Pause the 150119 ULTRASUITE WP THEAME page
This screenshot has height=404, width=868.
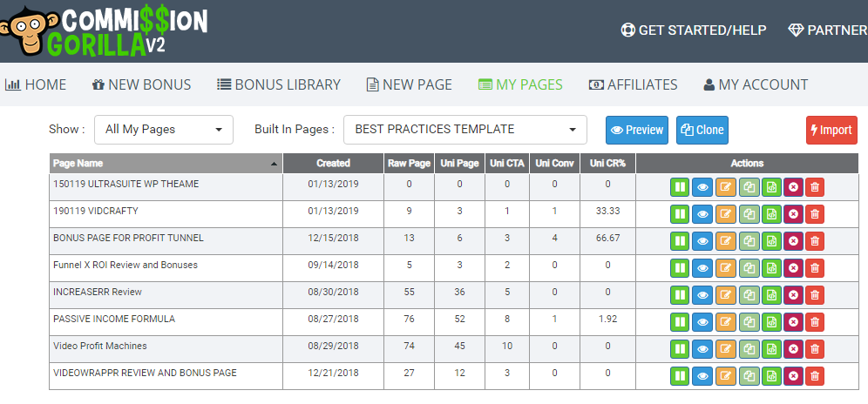[680, 187]
